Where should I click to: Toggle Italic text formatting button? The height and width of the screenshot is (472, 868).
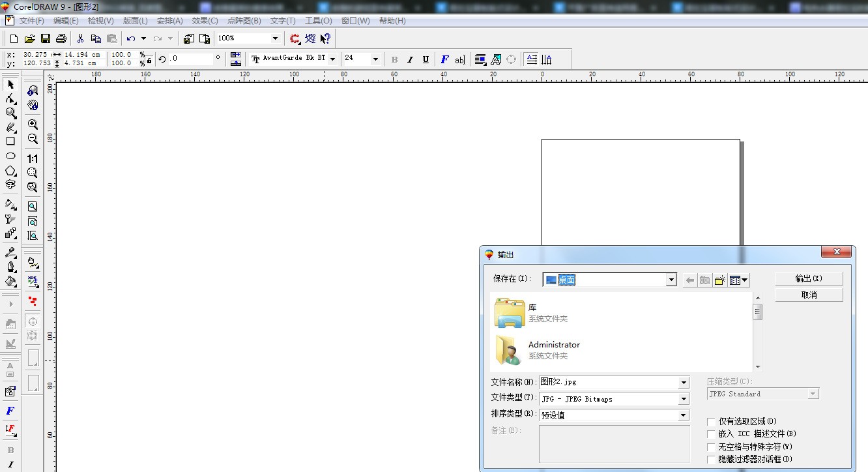410,59
